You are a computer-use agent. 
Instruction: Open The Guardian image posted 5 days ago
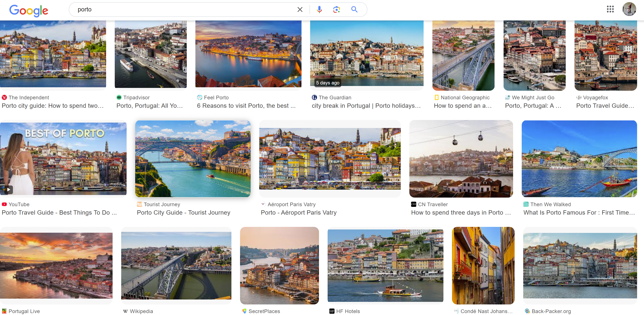point(366,54)
